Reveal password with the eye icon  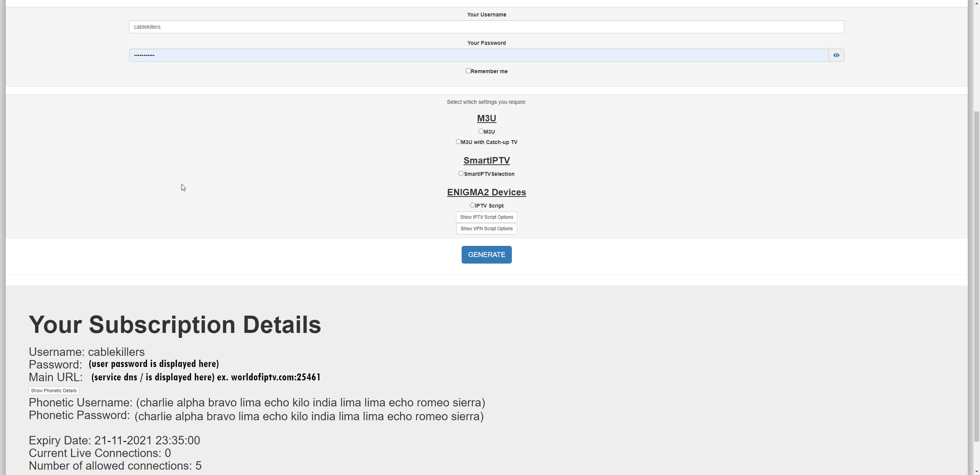click(836, 55)
